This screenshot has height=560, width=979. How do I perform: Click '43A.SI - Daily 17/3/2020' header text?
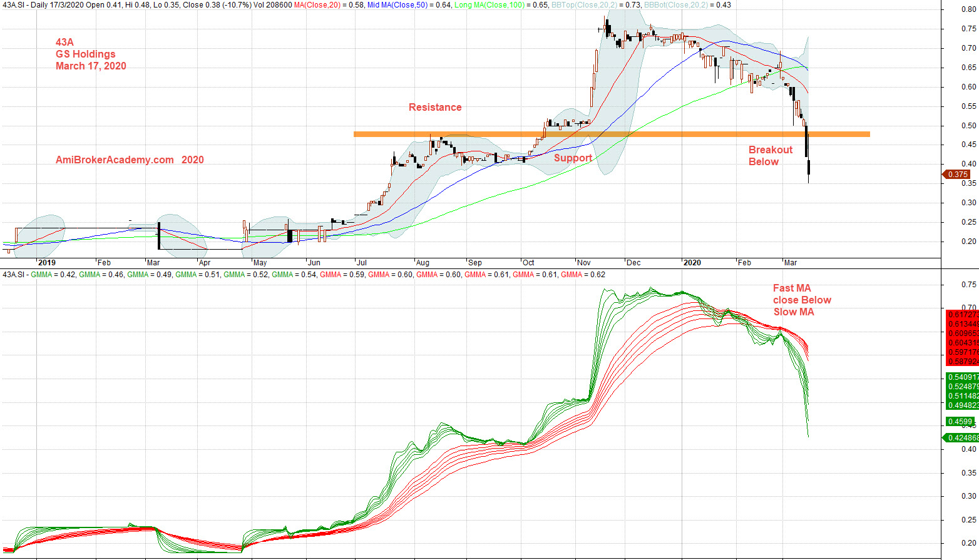pyautogui.click(x=44, y=5)
